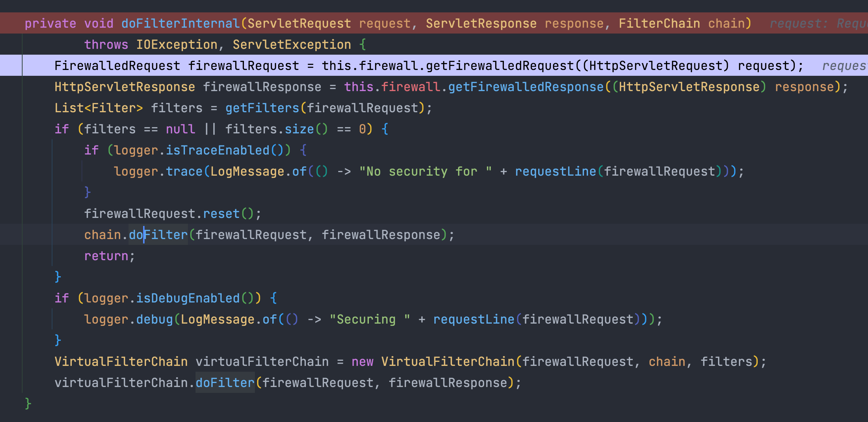Click the getFirewalledRequest method call
Viewport: 868px width, 422px height.
pos(500,66)
